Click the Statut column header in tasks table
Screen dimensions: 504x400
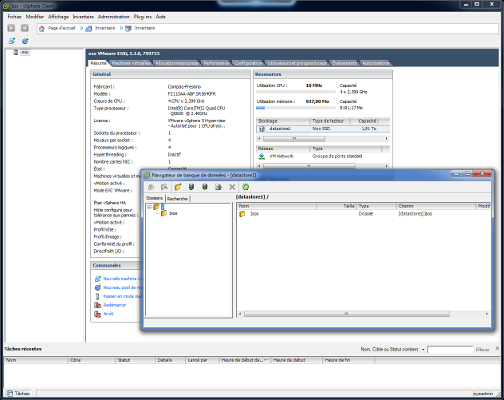(136, 360)
